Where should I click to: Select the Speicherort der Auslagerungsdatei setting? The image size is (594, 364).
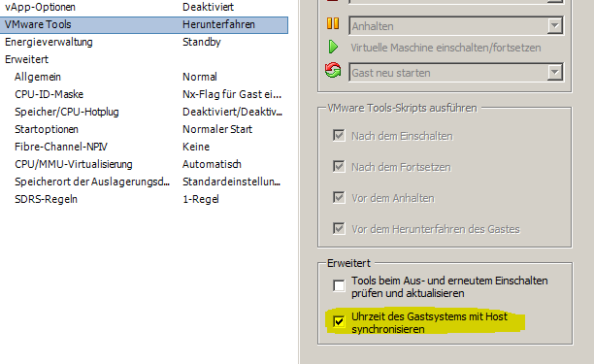(144, 182)
